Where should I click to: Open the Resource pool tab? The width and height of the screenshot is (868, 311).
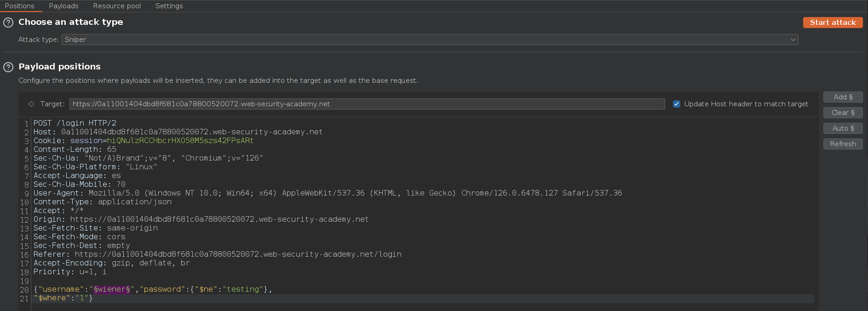click(117, 6)
